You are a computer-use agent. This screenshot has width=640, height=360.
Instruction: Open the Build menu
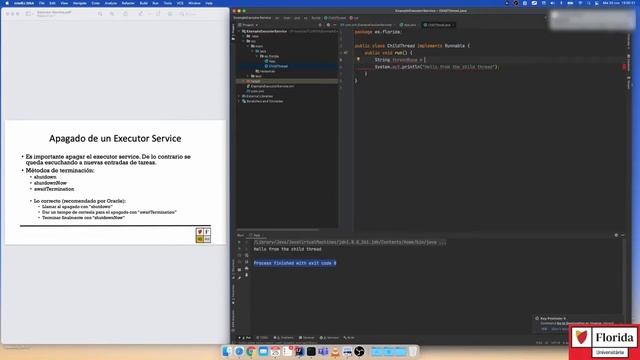tap(144, 3)
